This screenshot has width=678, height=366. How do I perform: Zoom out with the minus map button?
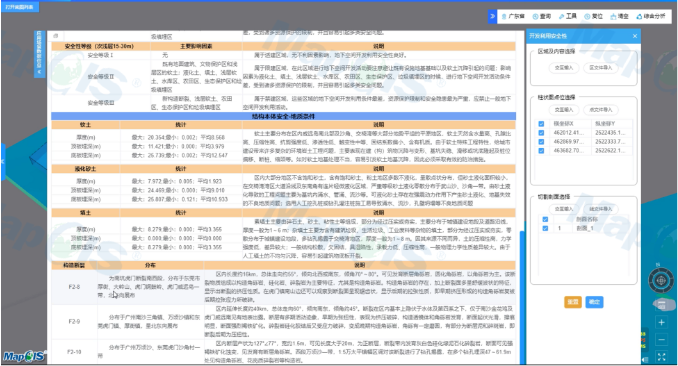[x=661, y=340]
